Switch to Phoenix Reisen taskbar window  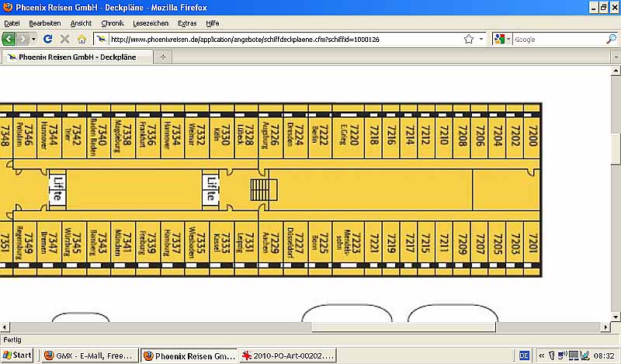point(189,355)
